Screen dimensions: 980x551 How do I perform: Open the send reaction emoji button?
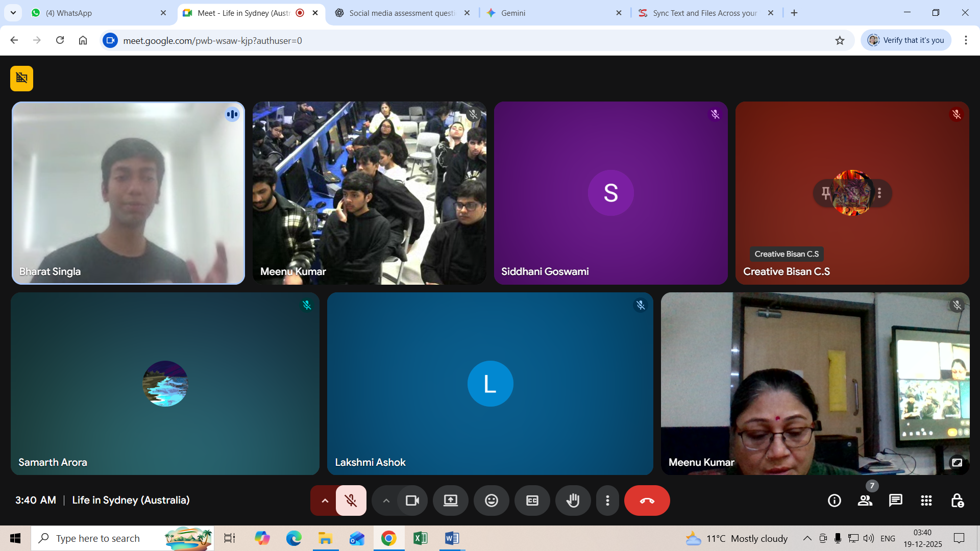coord(491,500)
